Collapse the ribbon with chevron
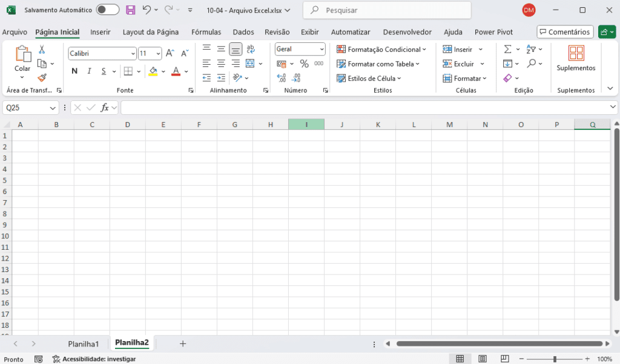 (610, 88)
